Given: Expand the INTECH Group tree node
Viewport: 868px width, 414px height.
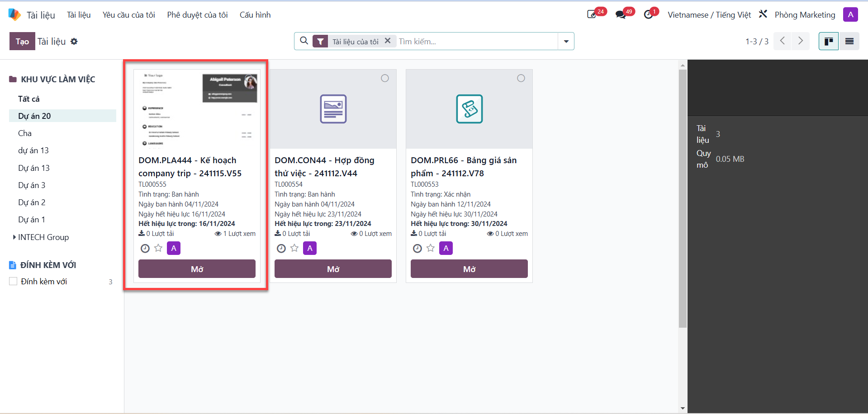Looking at the screenshot, I should tap(14, 237).
